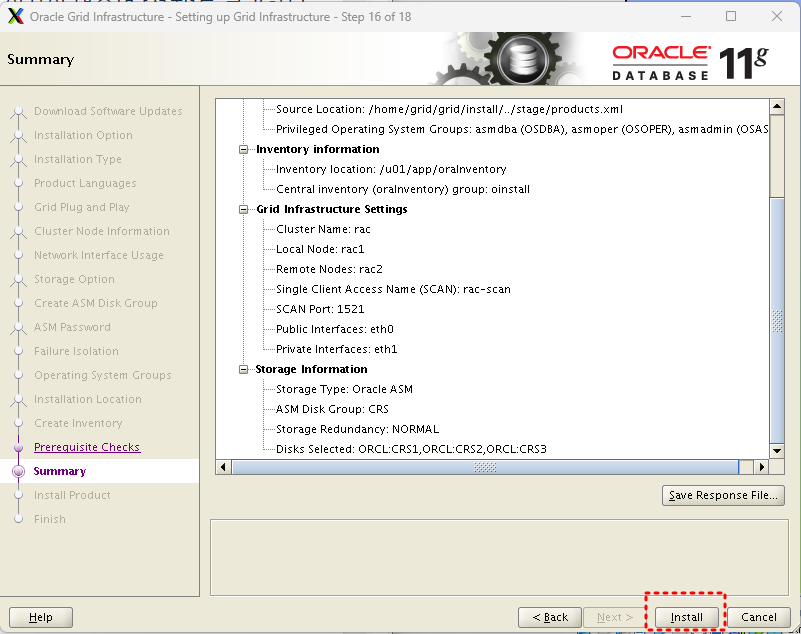Click the Summary step circle marker

pyautogui.click(x=18, y=471)
